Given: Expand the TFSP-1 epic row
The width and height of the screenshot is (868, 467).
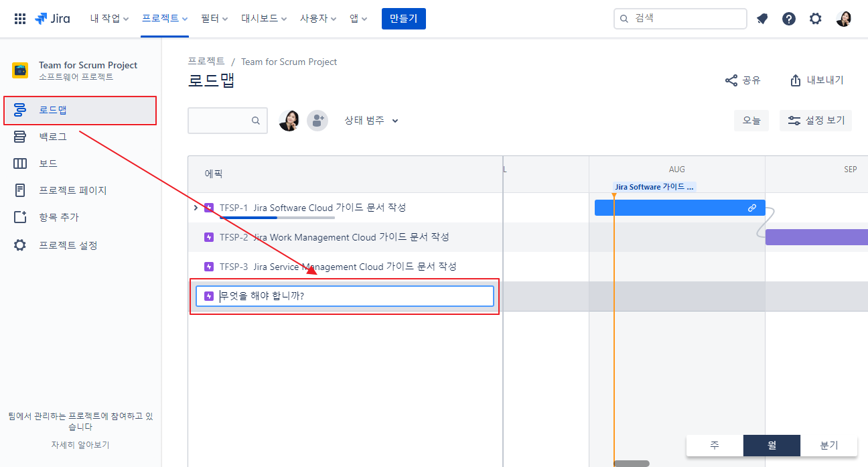Looking at the screenshot, I should 196,208.
